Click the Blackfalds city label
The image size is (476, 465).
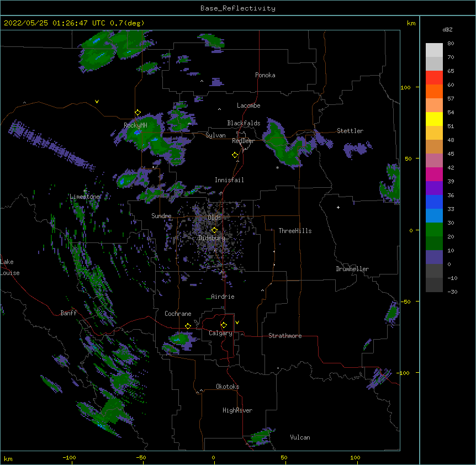244,123
